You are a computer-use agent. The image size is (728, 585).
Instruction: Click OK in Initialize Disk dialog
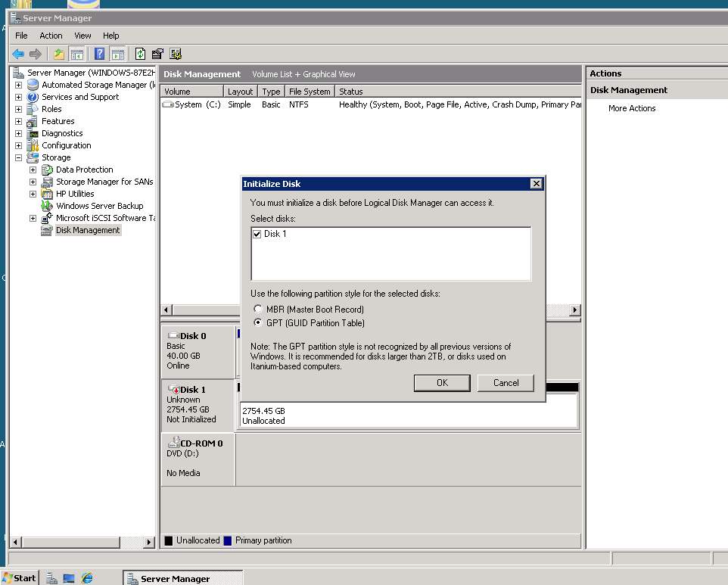(442, 383)
